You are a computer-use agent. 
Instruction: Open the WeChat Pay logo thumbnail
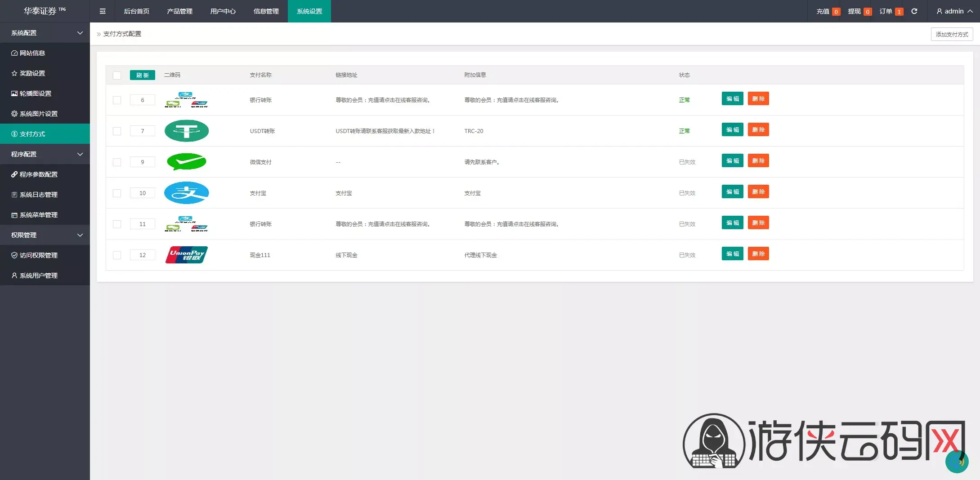point(187,162)
